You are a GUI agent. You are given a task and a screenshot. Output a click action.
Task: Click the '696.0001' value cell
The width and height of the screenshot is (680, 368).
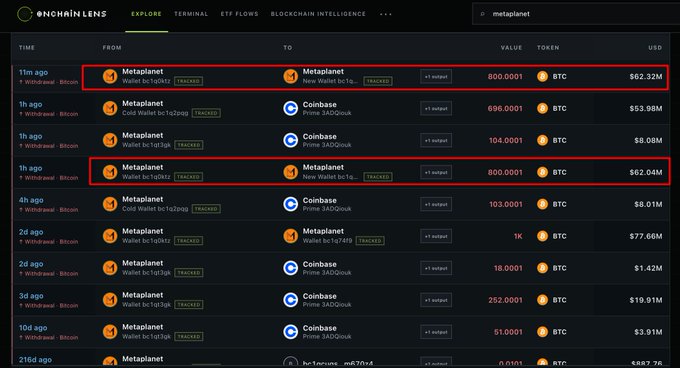[505, 108]
